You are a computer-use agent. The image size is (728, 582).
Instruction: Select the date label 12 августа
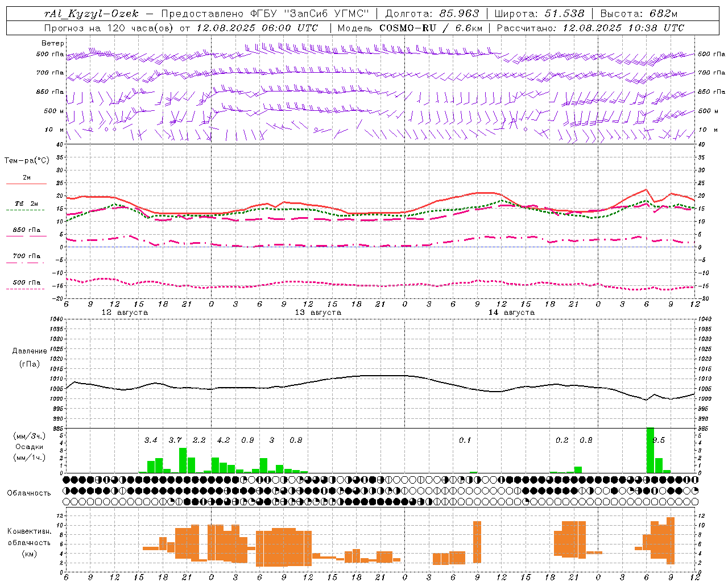click(125, 312)
